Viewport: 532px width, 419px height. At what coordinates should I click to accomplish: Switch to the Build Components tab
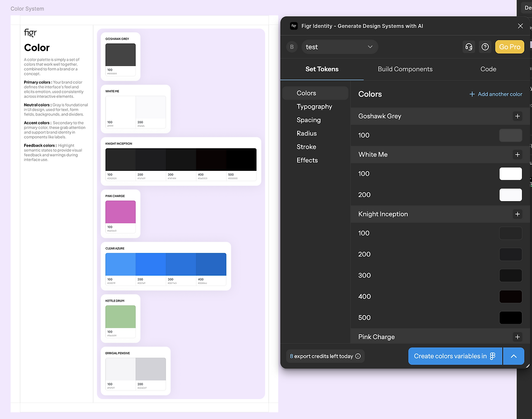point(405,69)
